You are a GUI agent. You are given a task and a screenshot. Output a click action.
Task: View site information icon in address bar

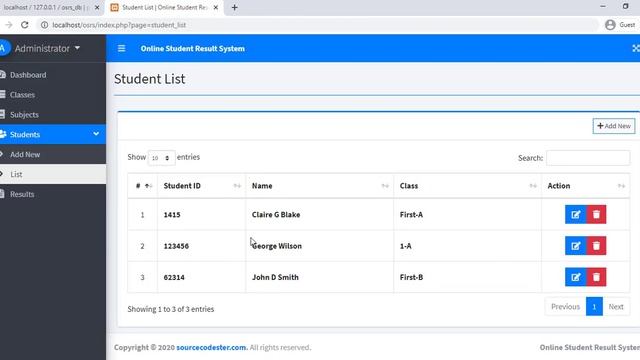click(44, 25)
